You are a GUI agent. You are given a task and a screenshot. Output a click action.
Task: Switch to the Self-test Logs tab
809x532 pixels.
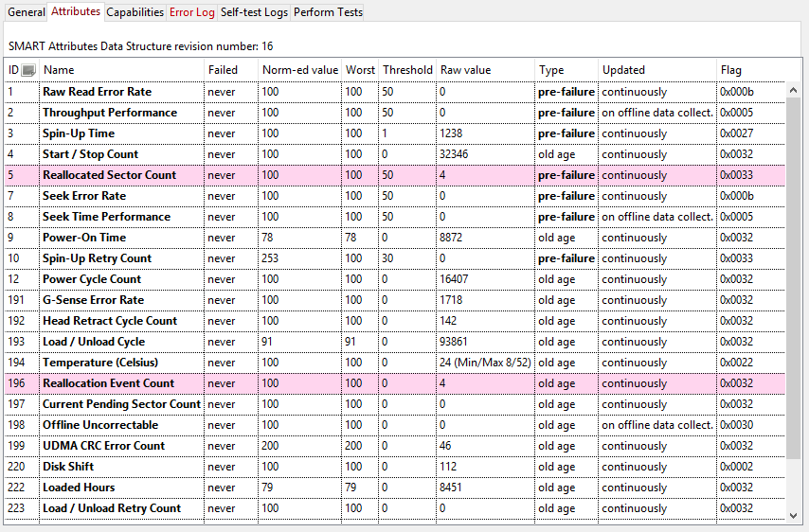[x=254, y=12]
